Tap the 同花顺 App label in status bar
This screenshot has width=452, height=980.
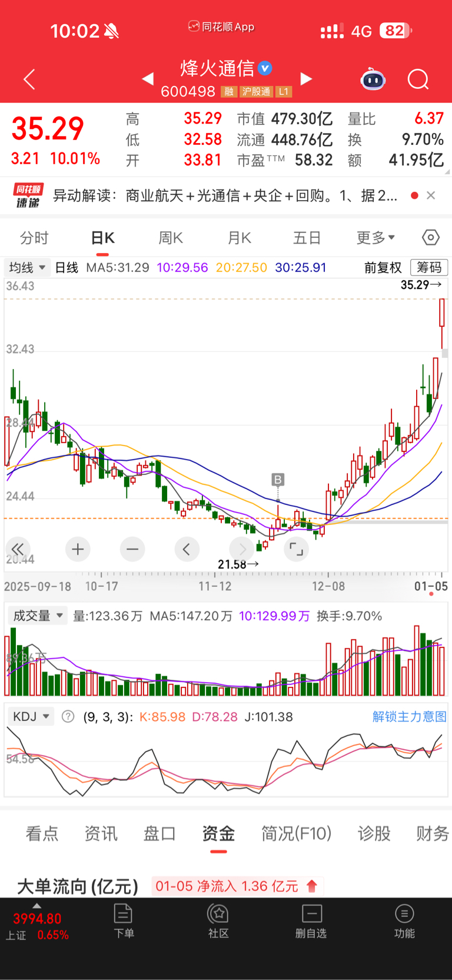221,26
